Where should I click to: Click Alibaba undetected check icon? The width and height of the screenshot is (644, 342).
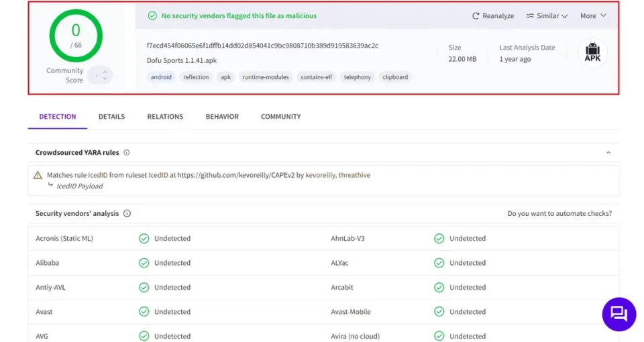coord(144,263)
